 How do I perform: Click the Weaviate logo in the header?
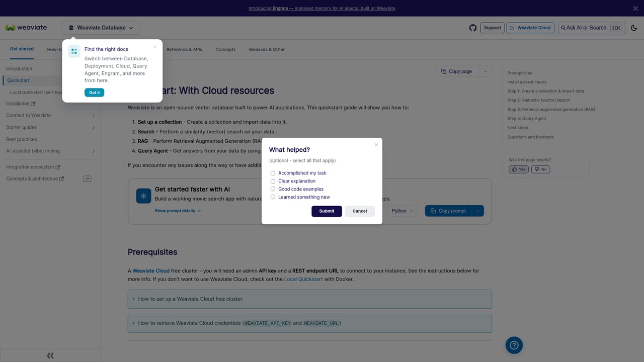point(26,28)
